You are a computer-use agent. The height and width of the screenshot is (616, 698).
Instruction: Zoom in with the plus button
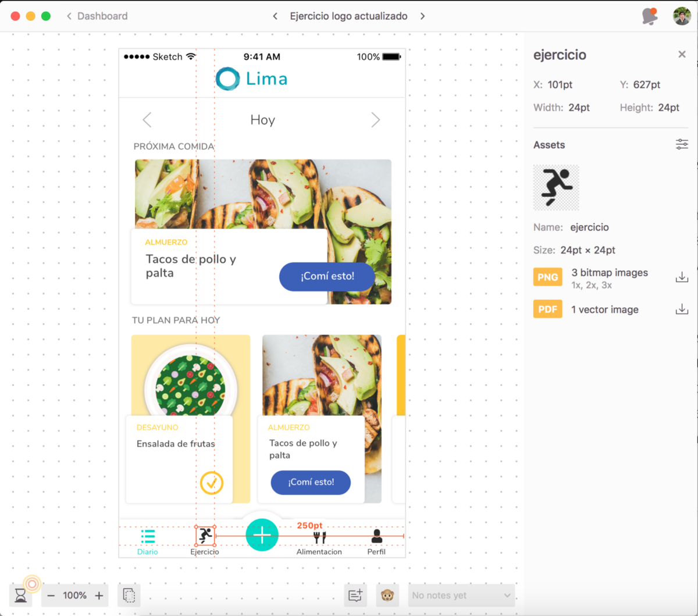point(99,596)
